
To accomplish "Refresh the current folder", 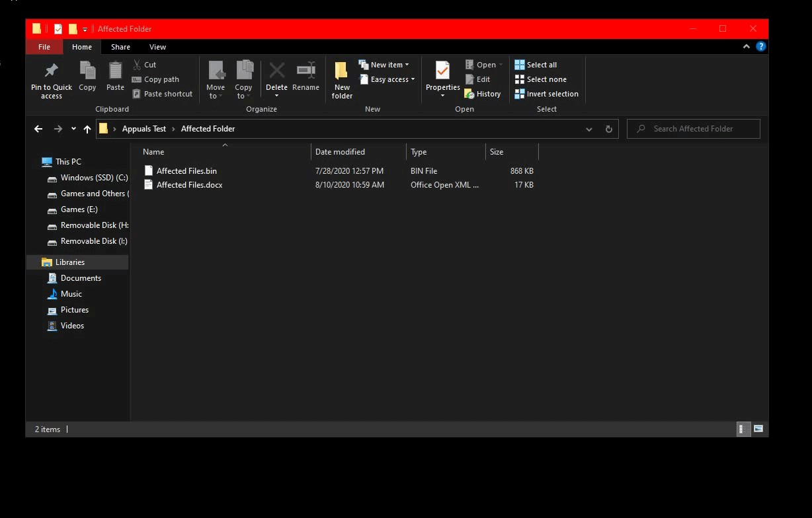I will tap(609, 129).
